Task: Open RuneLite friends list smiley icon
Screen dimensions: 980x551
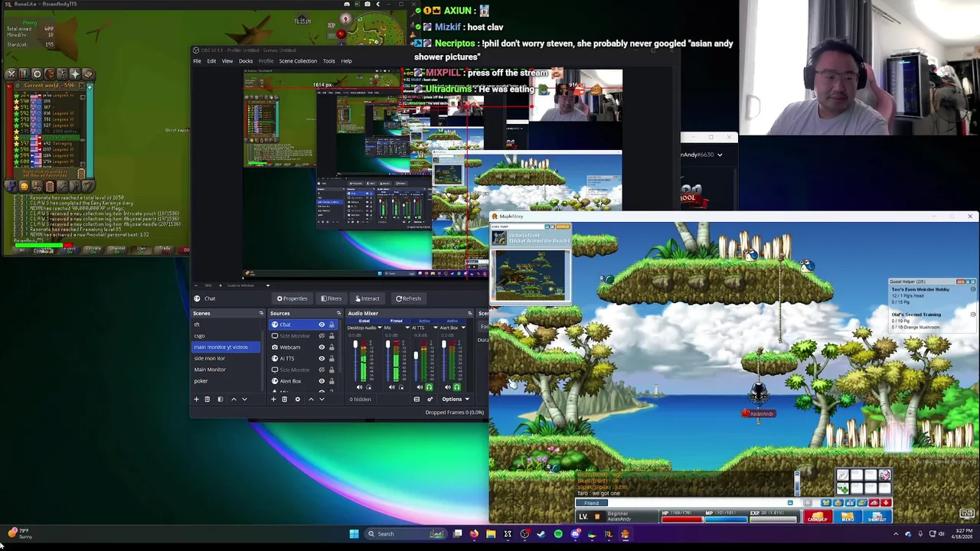Action: tap(24, 186)
